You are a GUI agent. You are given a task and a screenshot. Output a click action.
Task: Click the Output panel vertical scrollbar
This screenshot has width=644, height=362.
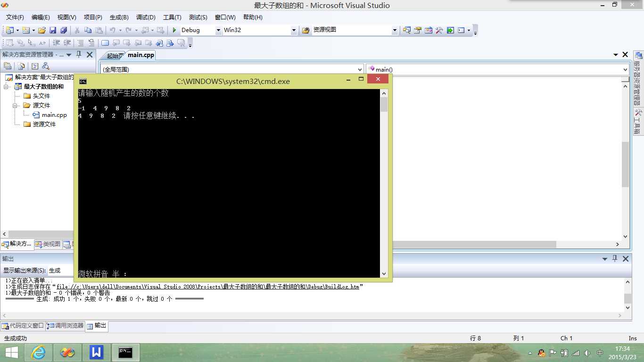pyautogui.click(x=627, y=295)
